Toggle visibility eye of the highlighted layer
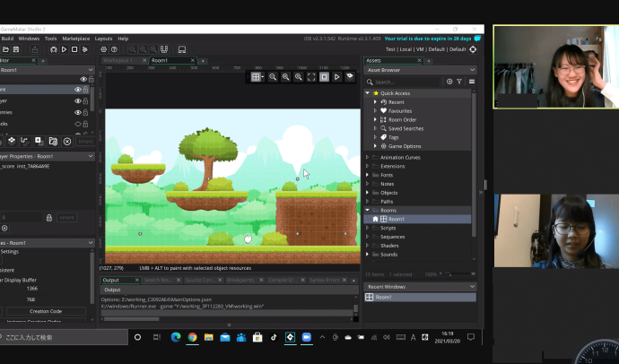This screenshot has width=619, height=364. point(78,90)
